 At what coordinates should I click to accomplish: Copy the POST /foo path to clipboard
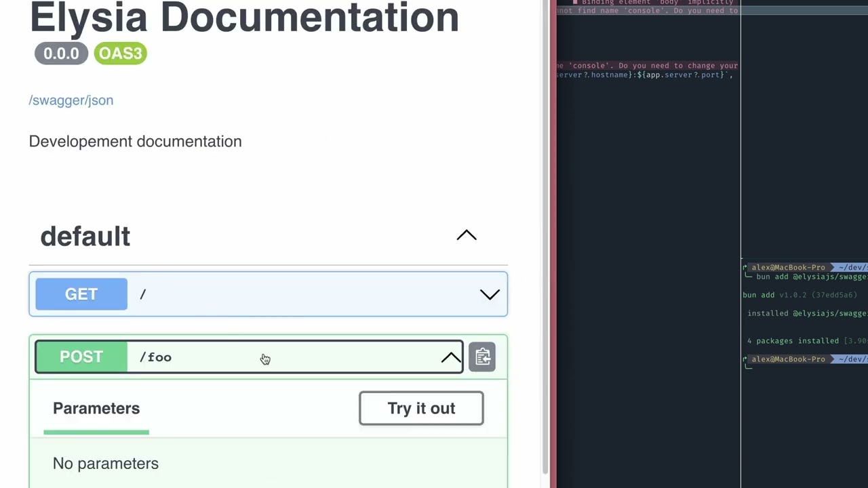click(x=482, y=357)
